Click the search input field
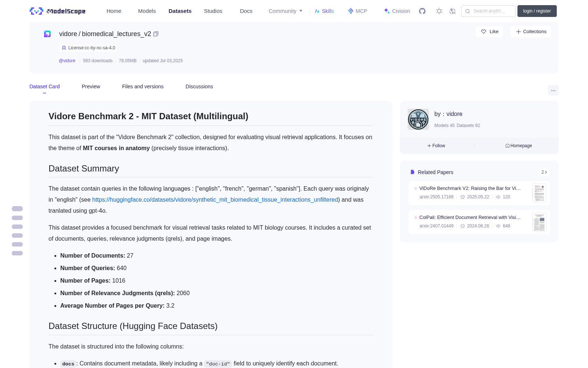 click(x=488, y=11)
